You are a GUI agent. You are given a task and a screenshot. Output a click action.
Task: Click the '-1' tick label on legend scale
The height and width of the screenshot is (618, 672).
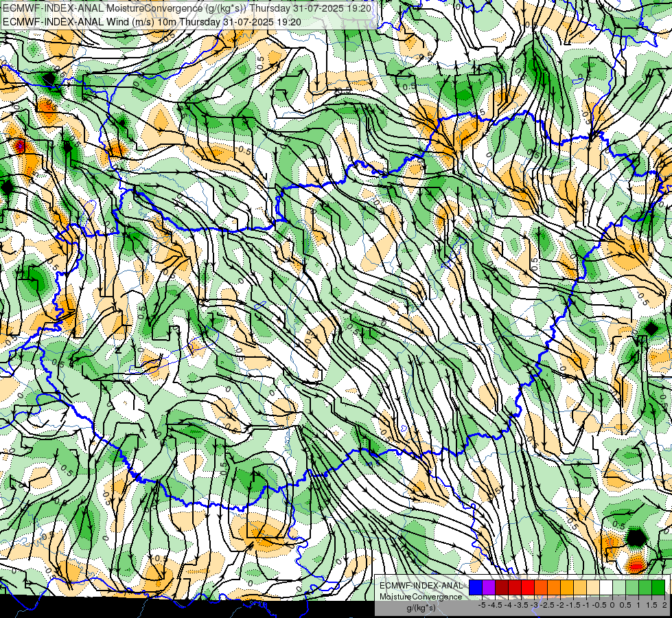tap(586, 605)
